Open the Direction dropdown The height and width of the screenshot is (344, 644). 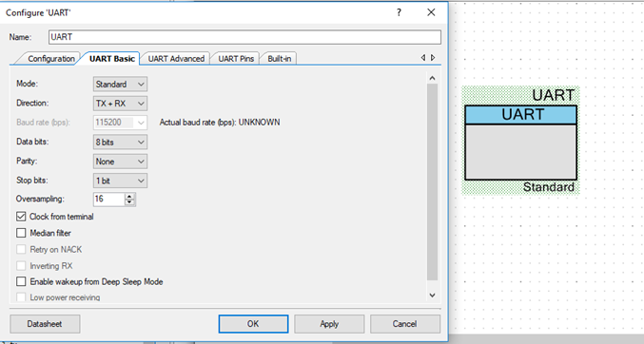click(120, 104)
